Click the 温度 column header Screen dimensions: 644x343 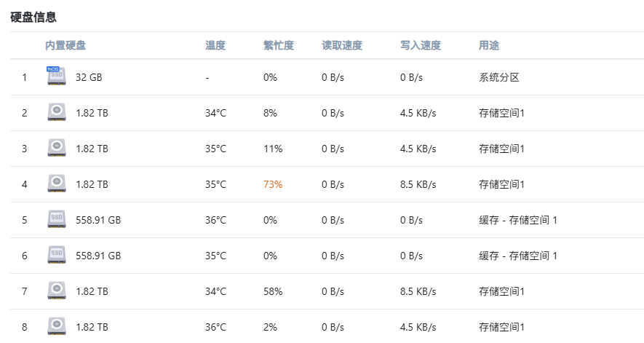215,45
